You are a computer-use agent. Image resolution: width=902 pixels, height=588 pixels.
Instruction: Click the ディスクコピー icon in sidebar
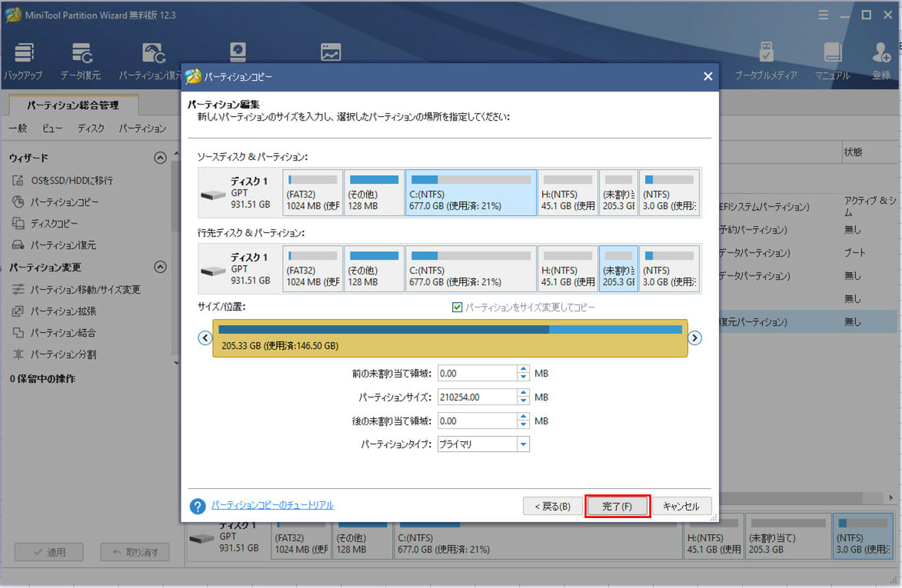(18, 224)
